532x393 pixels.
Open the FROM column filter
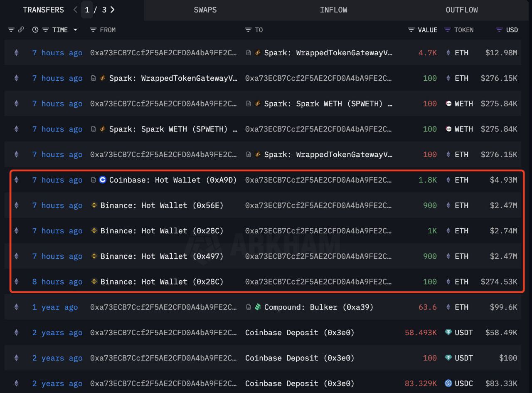point(94,30)
